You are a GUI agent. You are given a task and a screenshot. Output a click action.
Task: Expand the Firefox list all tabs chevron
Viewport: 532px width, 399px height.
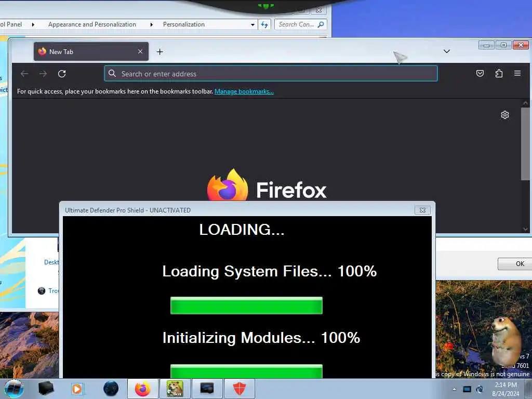click(446, 51)
